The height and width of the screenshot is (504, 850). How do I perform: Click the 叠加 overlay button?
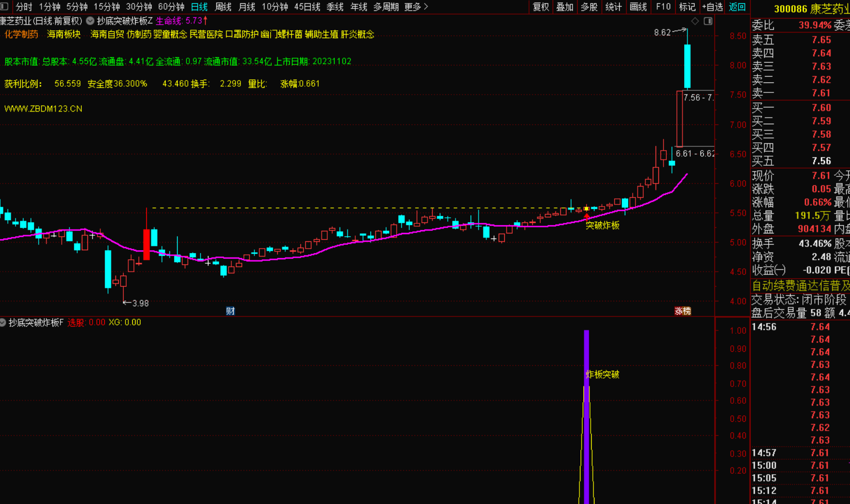[x=565, y=7]
